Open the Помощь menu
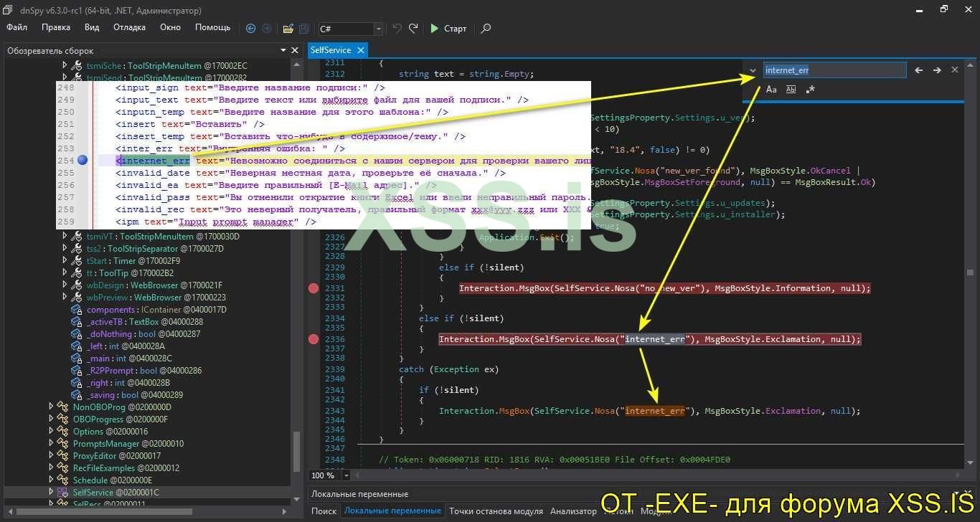This screenshot has width=980, height=522. [213, 27]
